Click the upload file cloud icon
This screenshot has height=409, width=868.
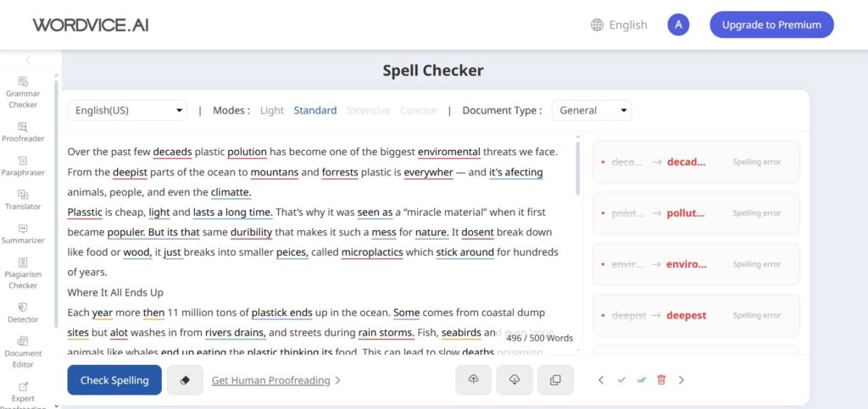click(x=473, y=380)
